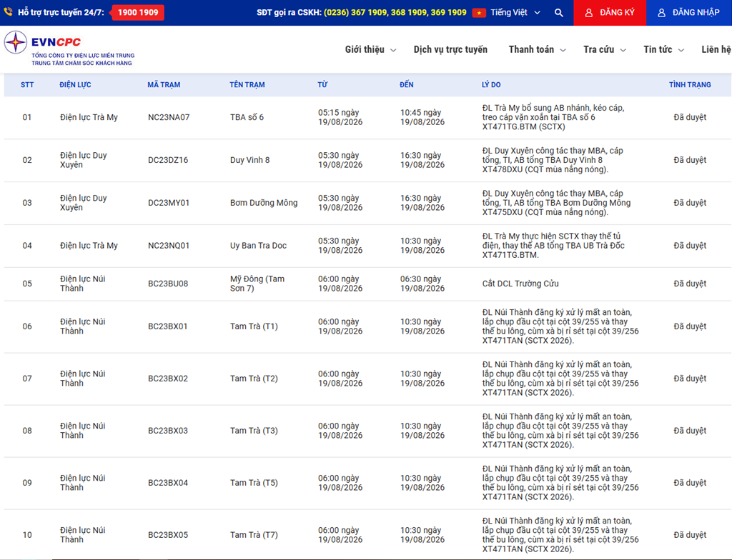Click the ĐĂNG NHẬP button
The height and width of the screenshot is (560, 732).
coord(689,13)
